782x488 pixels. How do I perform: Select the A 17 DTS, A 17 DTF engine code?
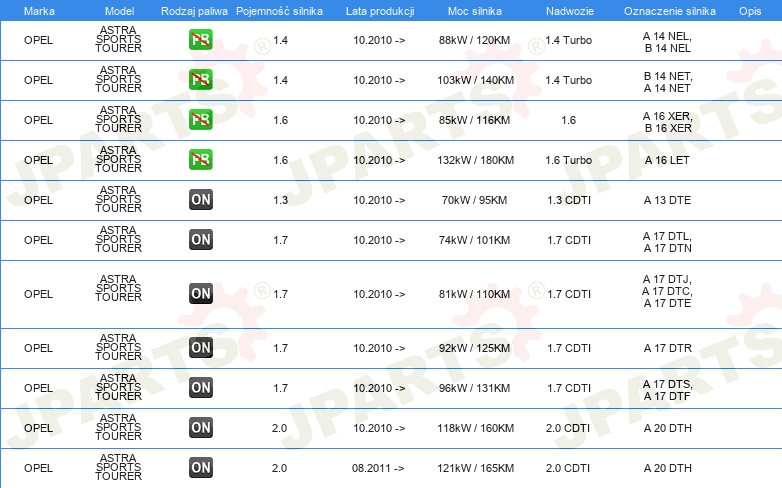(x=667, y=390)
